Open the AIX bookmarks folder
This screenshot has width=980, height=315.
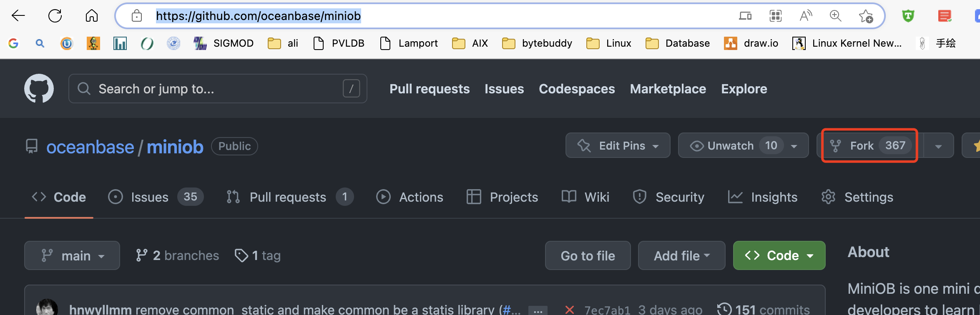click(470, 43)
